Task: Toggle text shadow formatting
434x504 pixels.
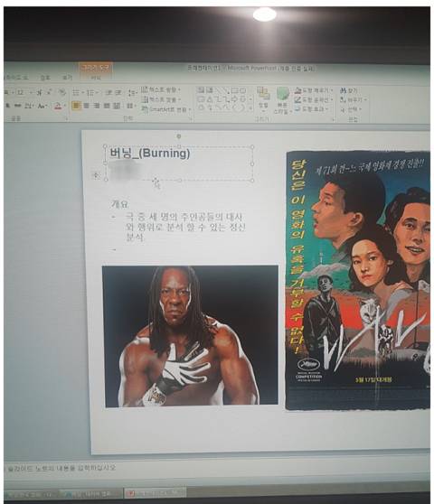Action: [x=7, y=106]
